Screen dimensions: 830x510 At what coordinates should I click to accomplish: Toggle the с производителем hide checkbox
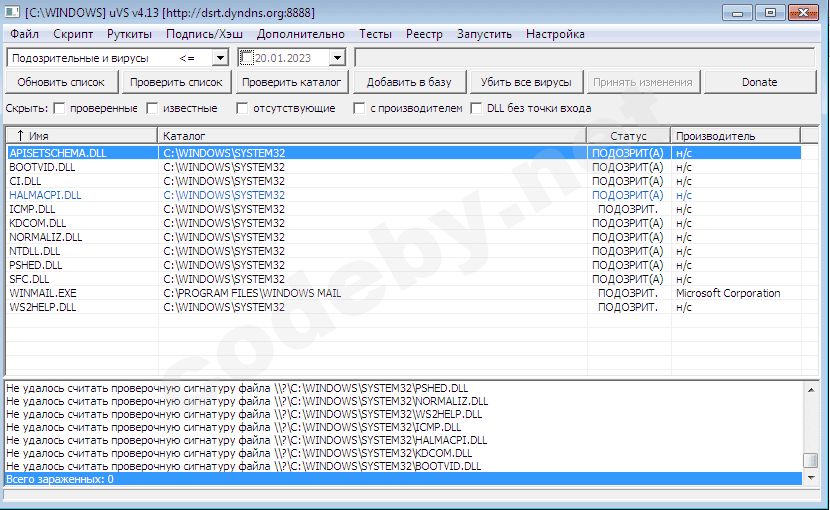click(x=359, y=108)
